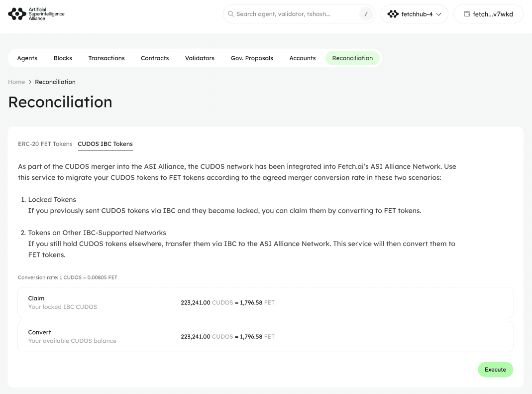Screen dimensions: 532x394
Task: Click the wallet icon beside the address
Action: click(467, 14)
